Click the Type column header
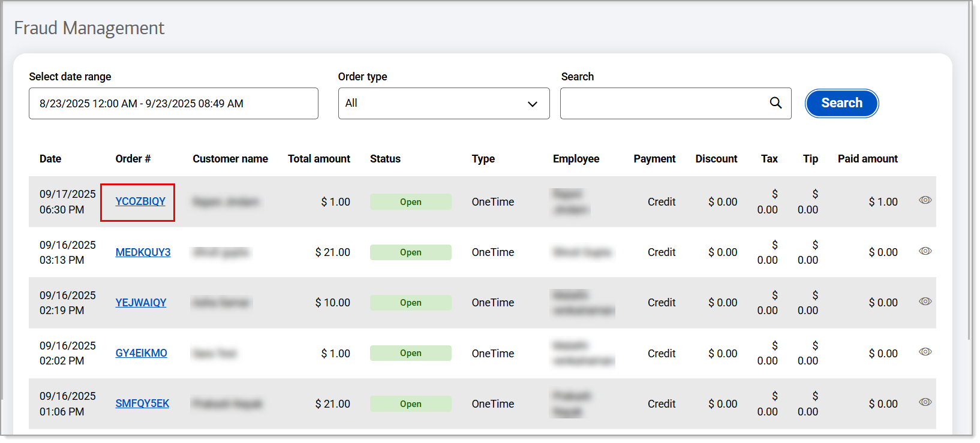 483,159
